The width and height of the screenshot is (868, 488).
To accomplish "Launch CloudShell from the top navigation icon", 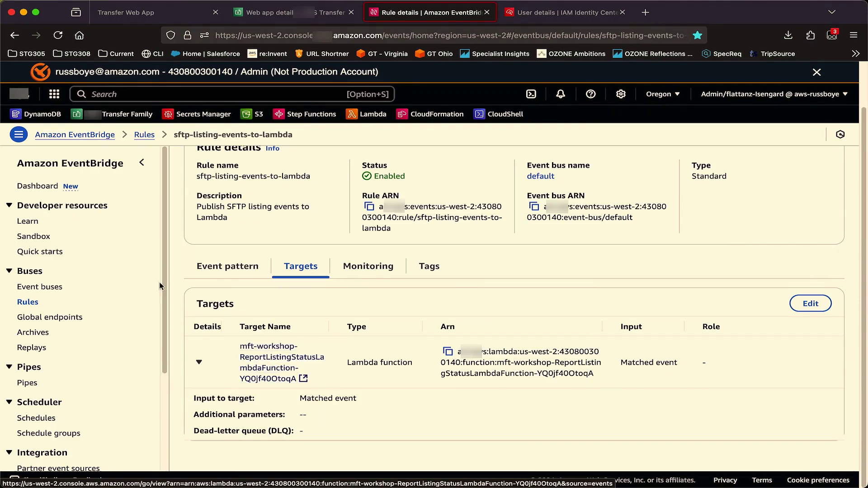I will (531, 94).
